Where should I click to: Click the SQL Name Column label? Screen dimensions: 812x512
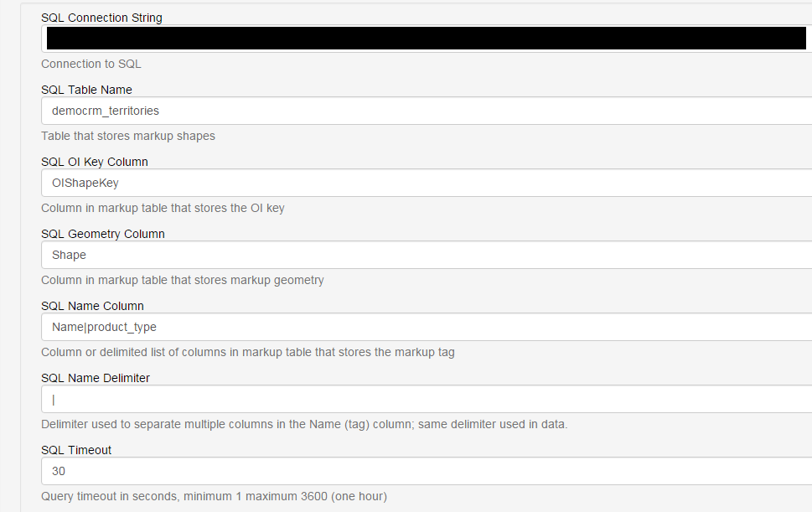92,306
